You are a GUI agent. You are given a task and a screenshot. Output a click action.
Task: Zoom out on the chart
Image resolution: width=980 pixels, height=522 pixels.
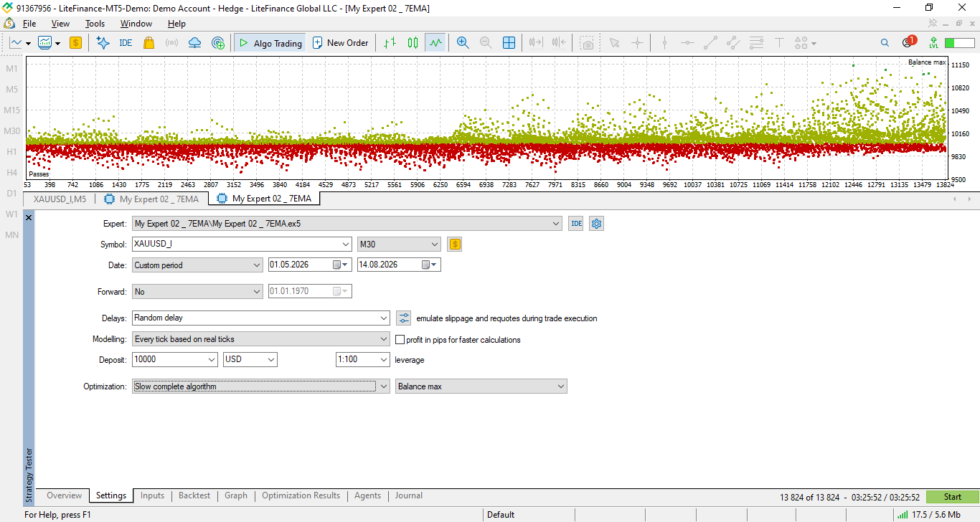point(486,43)
